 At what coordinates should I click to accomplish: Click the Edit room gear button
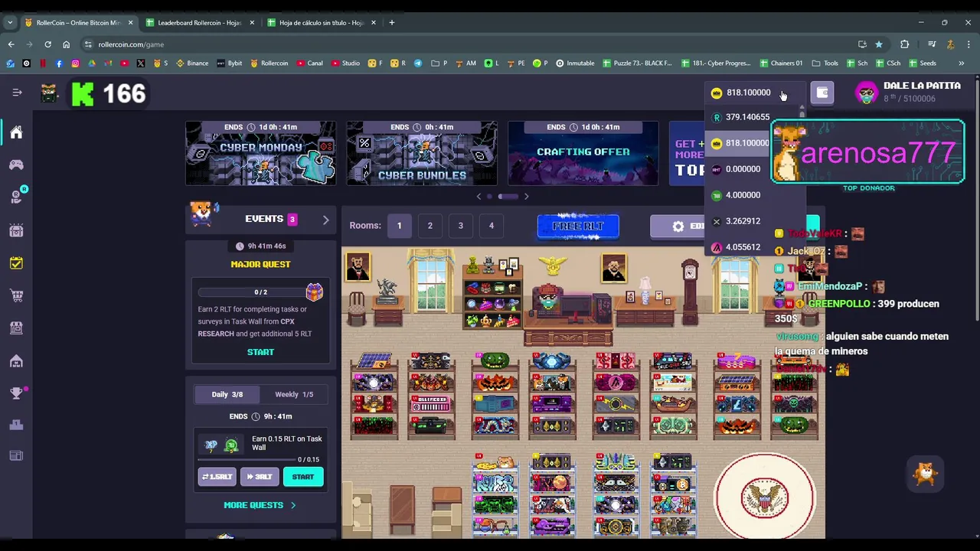coord(678,227)
